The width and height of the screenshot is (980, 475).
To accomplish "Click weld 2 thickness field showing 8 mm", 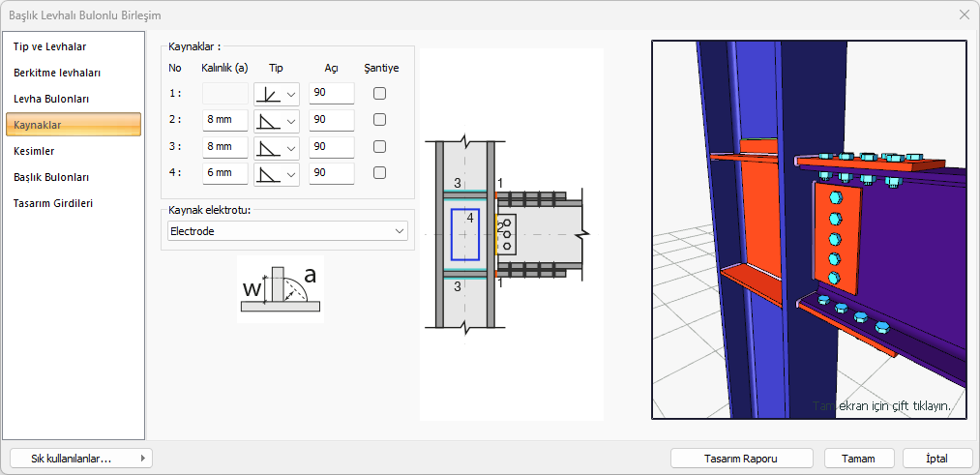I will pos(224,120).
